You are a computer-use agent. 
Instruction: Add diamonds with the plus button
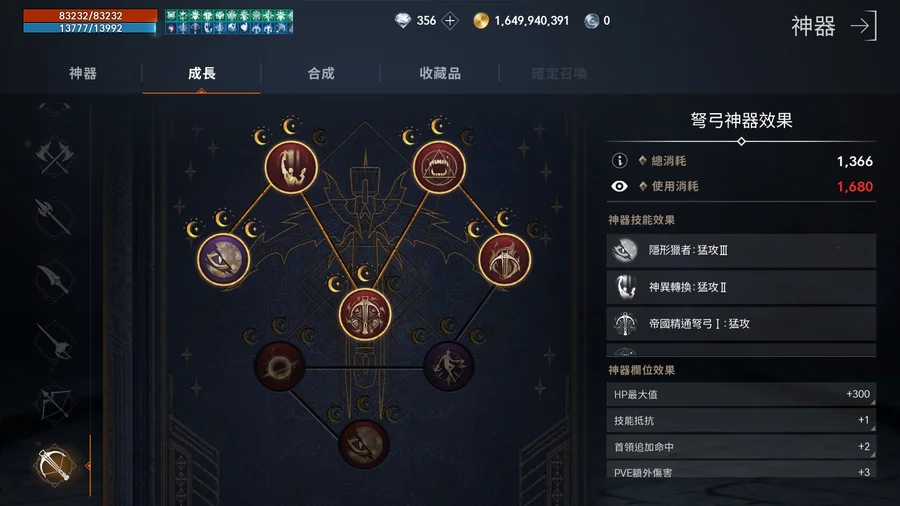pyautogui.click(x=450, y=21)
